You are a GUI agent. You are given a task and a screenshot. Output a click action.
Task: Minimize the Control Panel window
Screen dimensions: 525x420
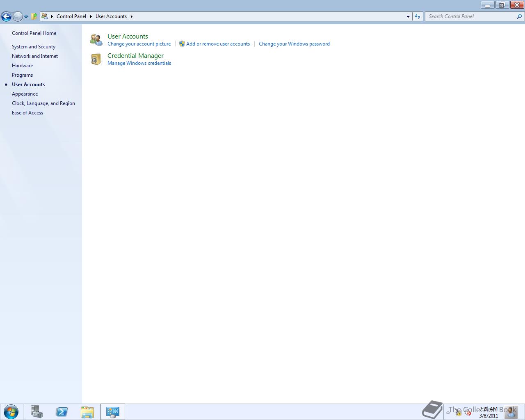pyautogui.click(x=487, y=5)
